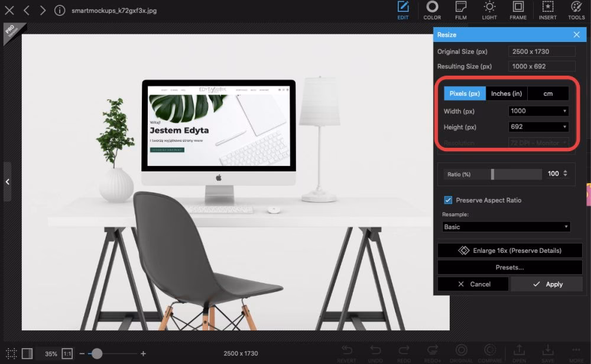Viewport: 591px width, 364px height.
Task: Show image info using the info icon
Action: coord(60,11)
